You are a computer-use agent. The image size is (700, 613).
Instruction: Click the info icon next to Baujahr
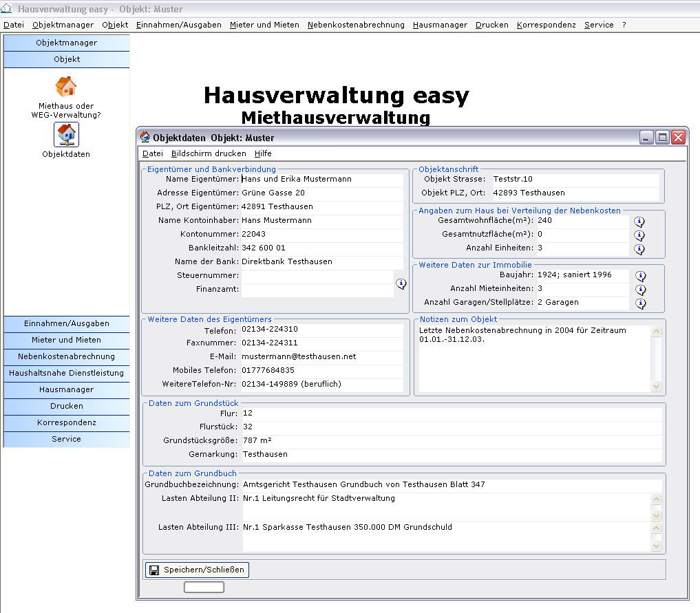641,276
